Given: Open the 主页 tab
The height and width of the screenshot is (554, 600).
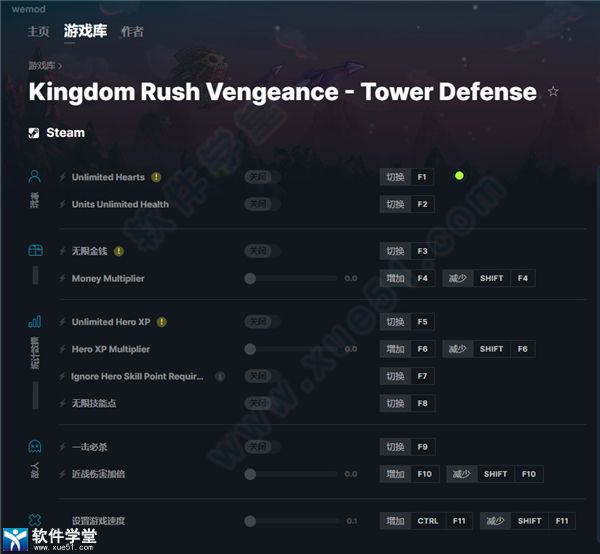Looking at the screenshot, I should tap(38, 31).
